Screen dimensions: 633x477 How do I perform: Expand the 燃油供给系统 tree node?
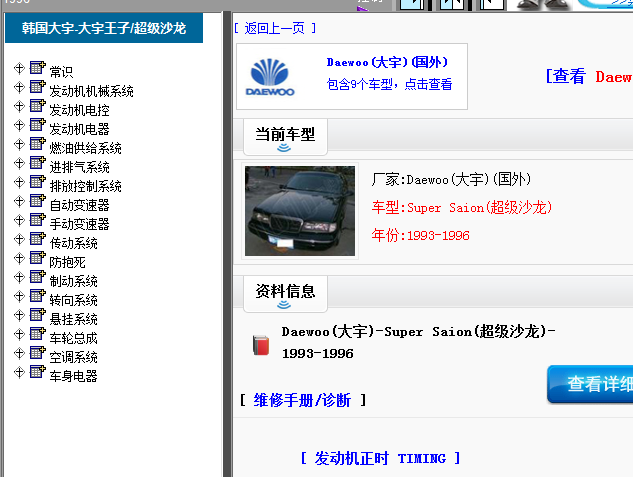(19, 144)
